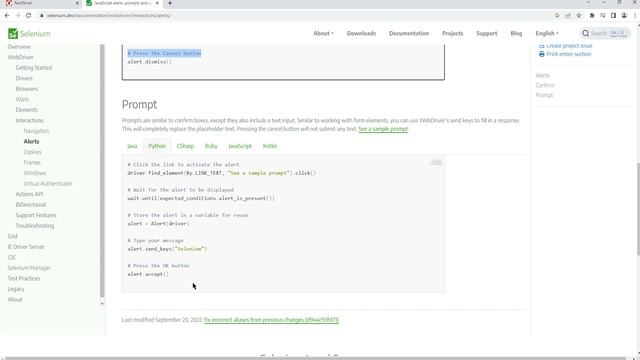Viewport: 640px width, 360px height.
Task: Open Legacy in the sidebar
Action: click(16, 289)
